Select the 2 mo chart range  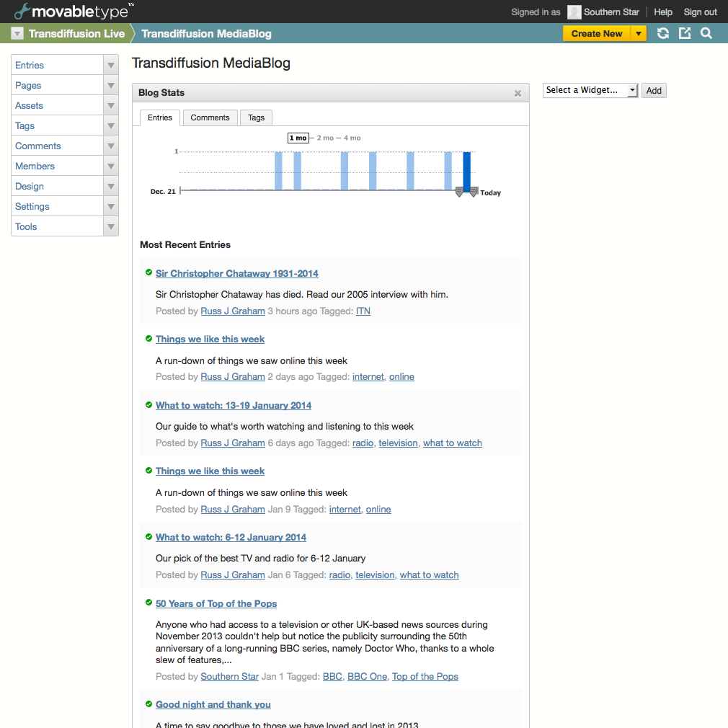[x=325, y=138]
